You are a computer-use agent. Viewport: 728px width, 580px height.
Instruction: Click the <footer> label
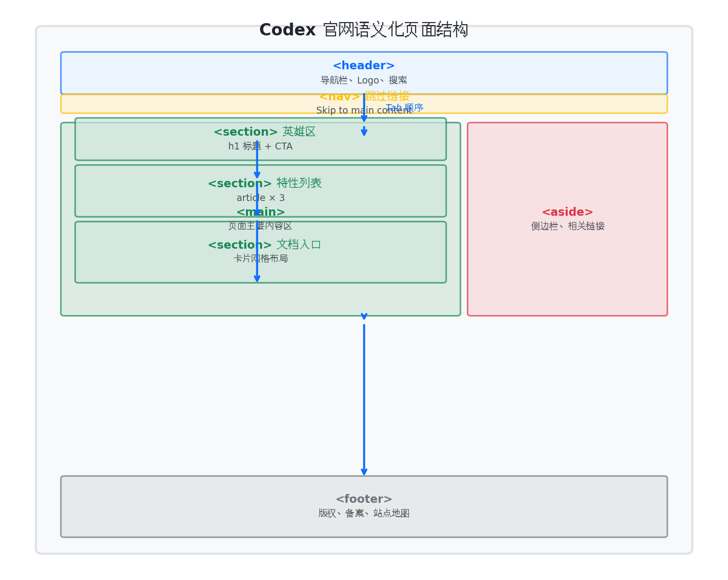tap(364, 499)
